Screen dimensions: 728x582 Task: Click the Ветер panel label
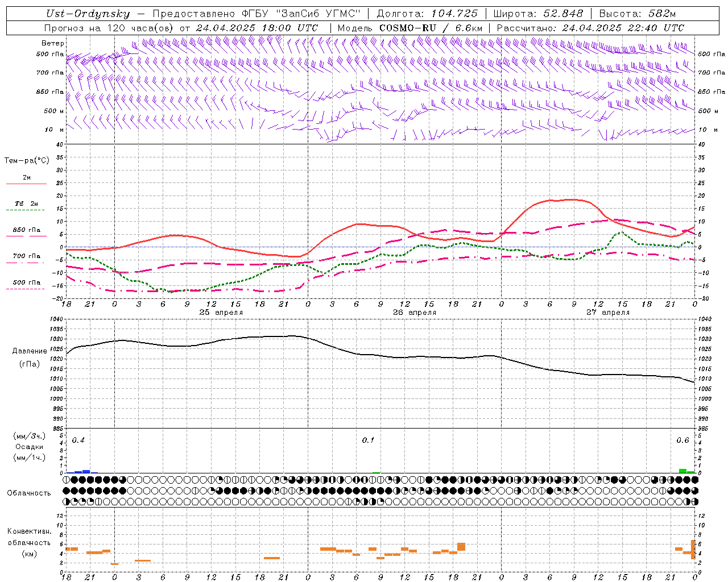coord(53,43)
